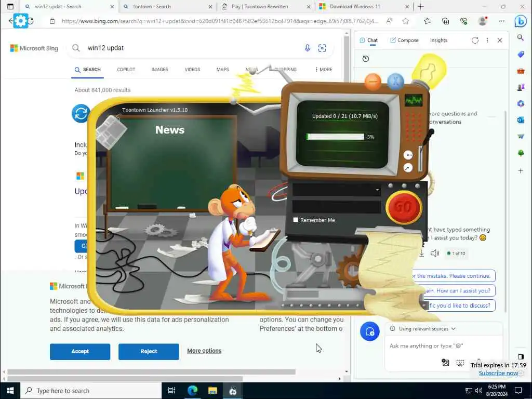Click the new topic chat button
This screenshot has height=399, width=532.
click(x=370, y=331)
